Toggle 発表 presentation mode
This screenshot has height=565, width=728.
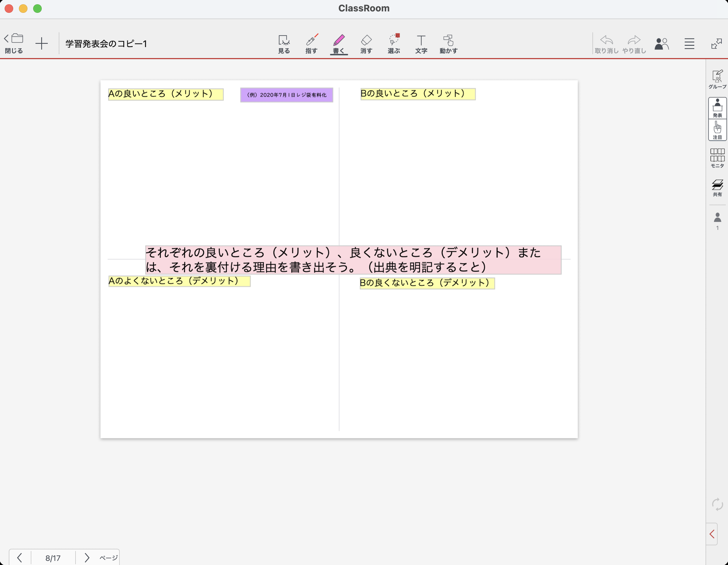(x=717, y=108)
